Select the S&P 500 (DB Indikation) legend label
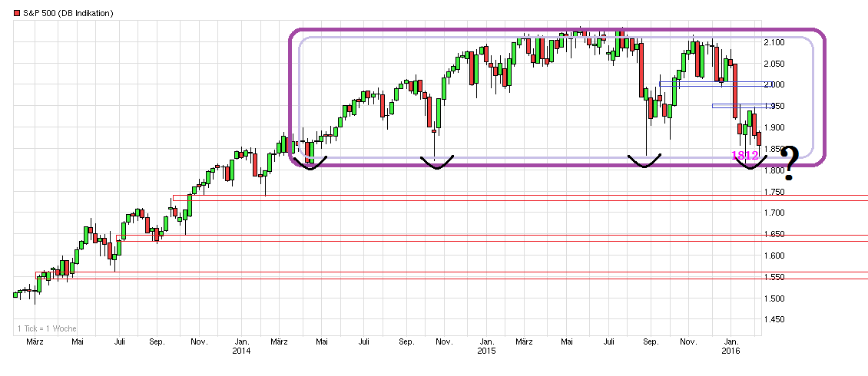The height and width of the screenshot is (376, 868). [x=68, y=13]
